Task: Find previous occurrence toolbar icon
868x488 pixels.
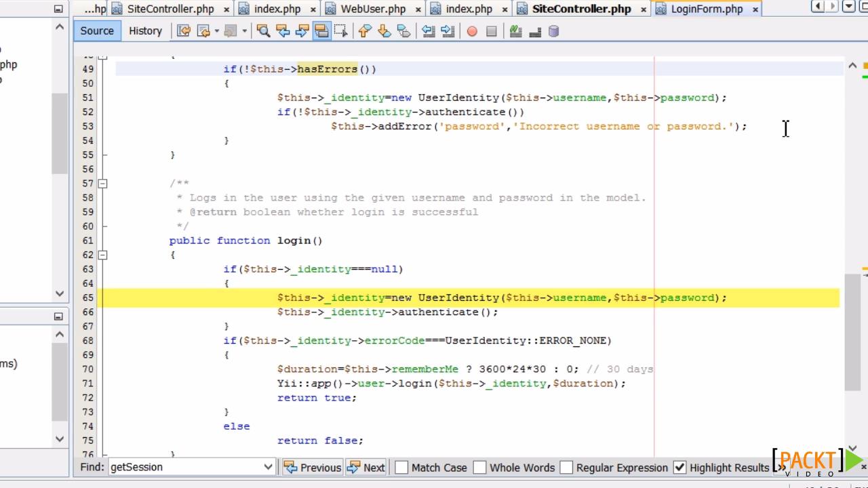Action: click(283, 31)
